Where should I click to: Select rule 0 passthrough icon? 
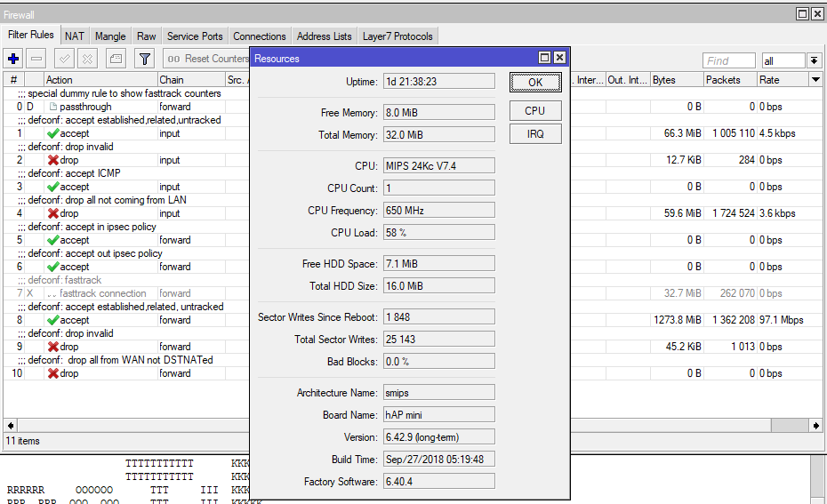52,107
